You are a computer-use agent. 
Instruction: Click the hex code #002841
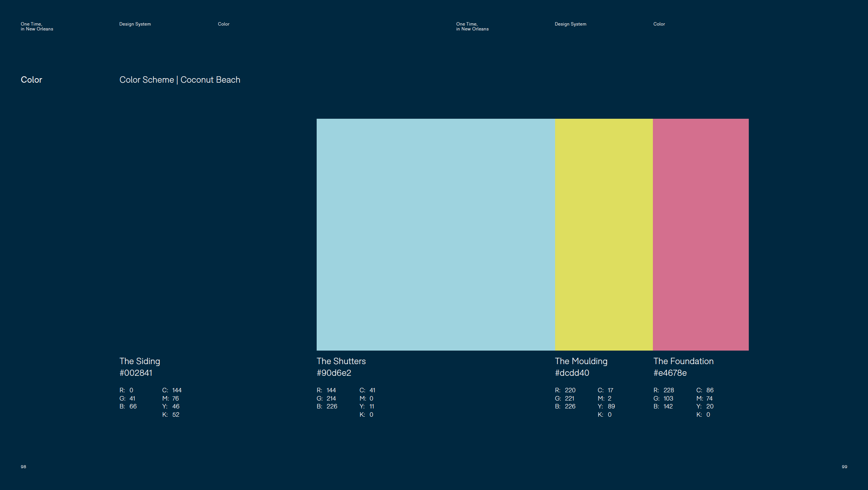tap(136, 373)
